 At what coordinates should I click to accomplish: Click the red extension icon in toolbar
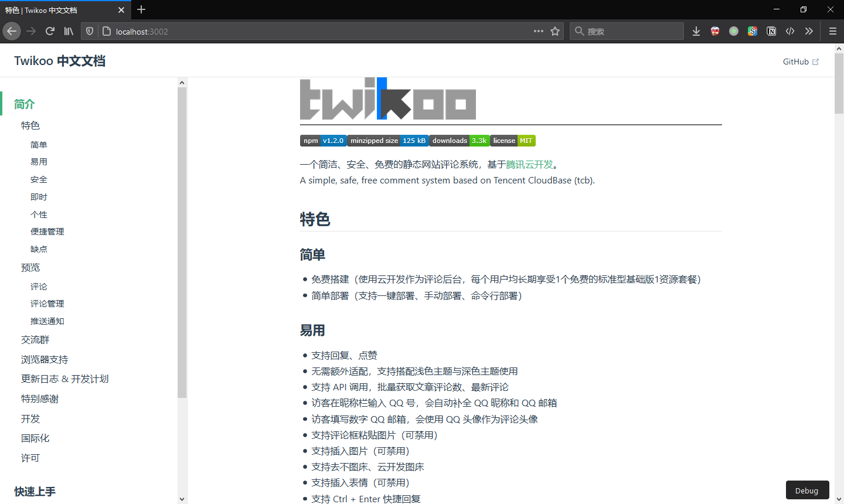pyautogui.click(x=715, y=31)
